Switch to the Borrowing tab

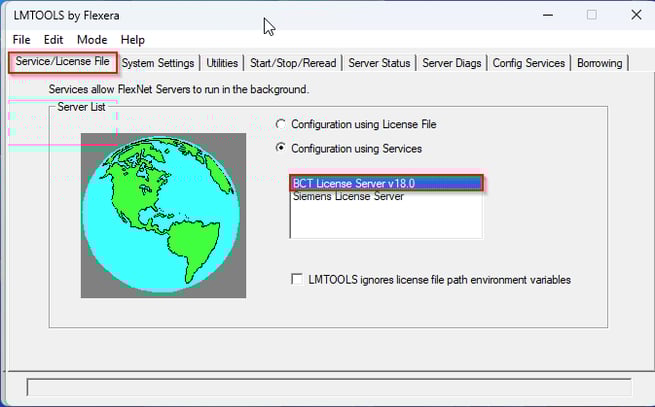coord(599,63)
